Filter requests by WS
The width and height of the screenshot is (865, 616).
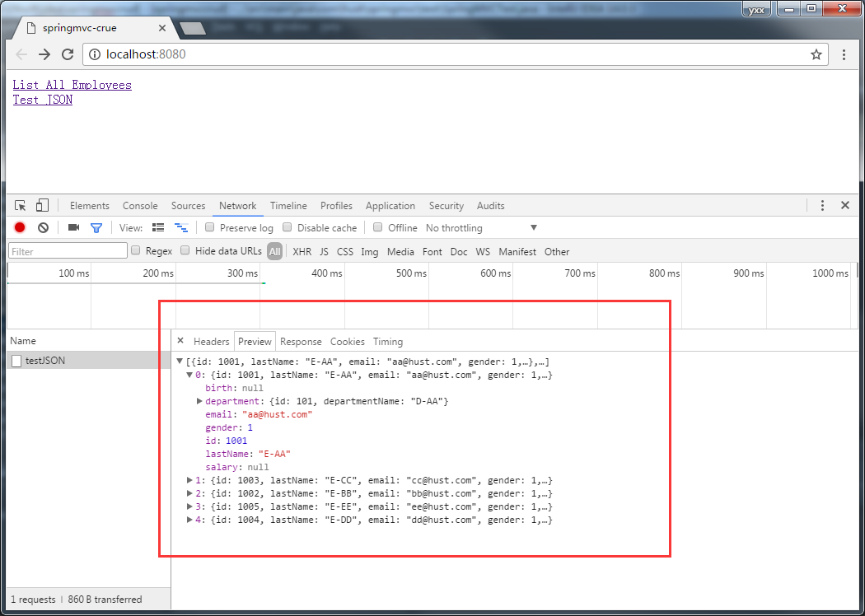(483, 251)
